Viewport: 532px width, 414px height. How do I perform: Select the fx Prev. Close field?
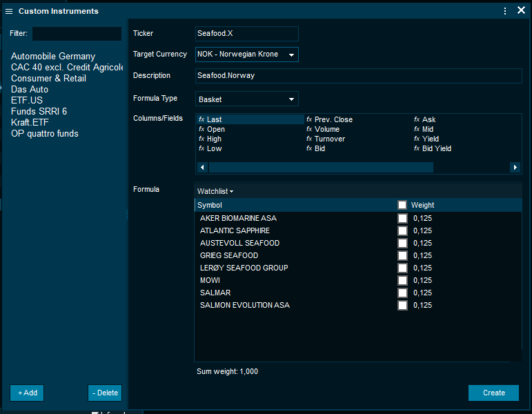coord(333,119)
